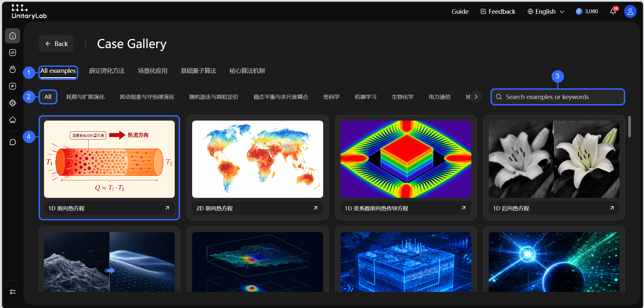The height and width of the screenshot is (308, 644).
Task: Click the open arrow on 1D 前向热方程
Action: [167, 208]
